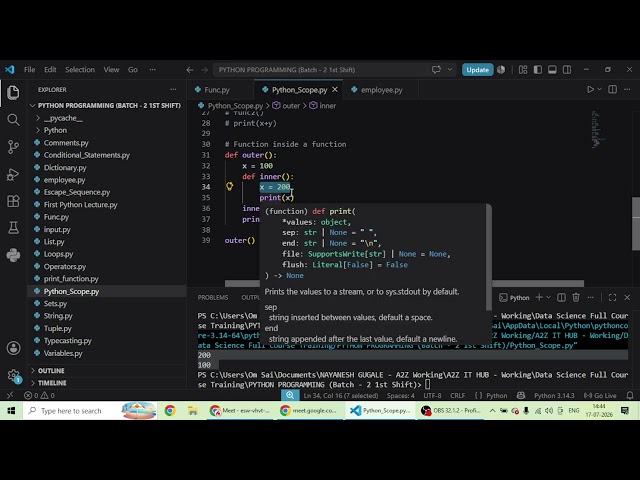Image resolution: width=640 pixels, height=480 pixels.
Task: Change file encoding UTF-8
Action: pyautogui.click(x=432, y=396)
